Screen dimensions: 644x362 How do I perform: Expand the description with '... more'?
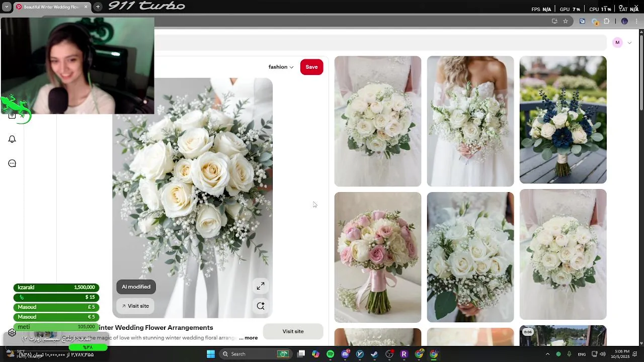(x=249, y=338)
